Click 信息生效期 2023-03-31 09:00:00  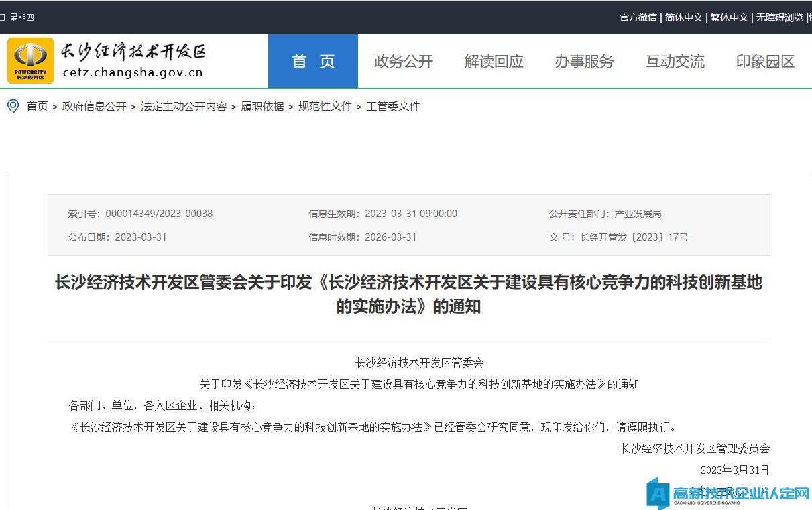[x=383, y=214]
